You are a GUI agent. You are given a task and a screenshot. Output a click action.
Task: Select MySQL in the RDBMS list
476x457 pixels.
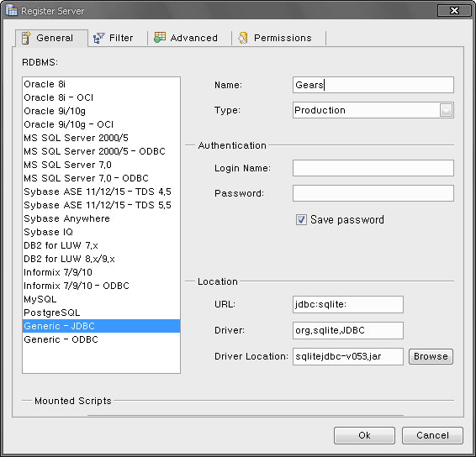coord(102,299)
